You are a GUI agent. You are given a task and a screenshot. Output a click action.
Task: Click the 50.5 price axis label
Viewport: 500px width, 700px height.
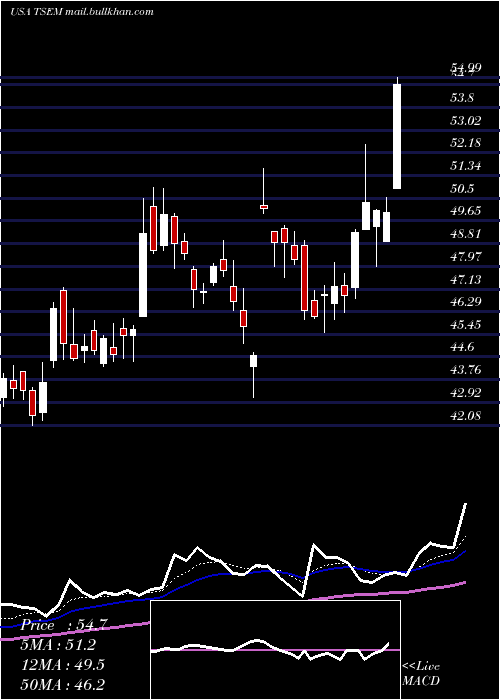click(462, 189)
